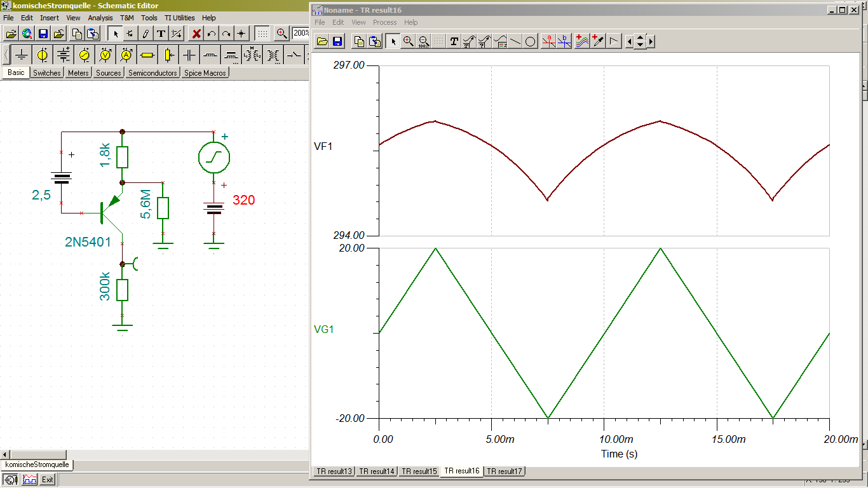868x488 pixels.
Task: Switch to the TR result15 tab
Action: [419, 471]
